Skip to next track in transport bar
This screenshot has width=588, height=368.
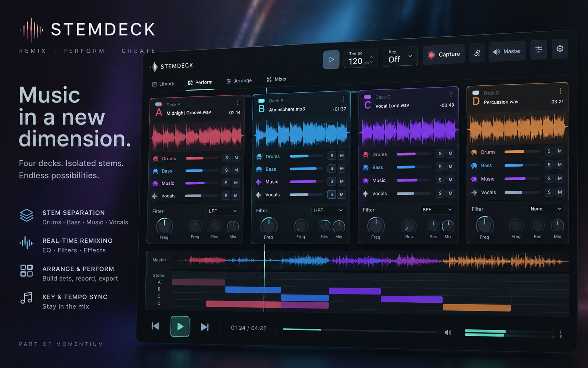click(x=205, y=327)
